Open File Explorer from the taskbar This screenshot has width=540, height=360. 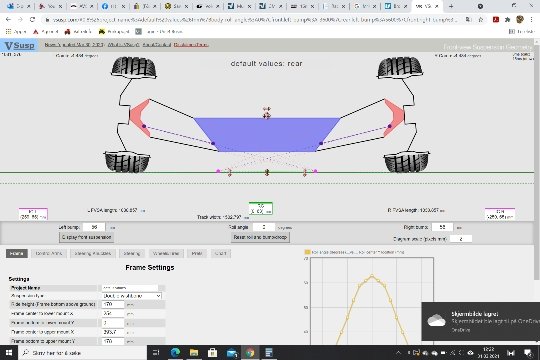coord(194,352)
